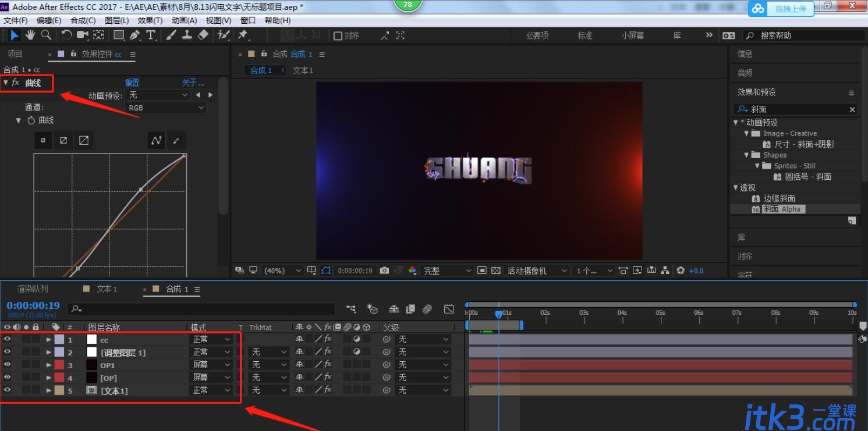Collapse the Image - Creative preset folder
Image resolution: width=868 pixels, height=431 pixels.
pyautogui.click(x=746, y=133)
